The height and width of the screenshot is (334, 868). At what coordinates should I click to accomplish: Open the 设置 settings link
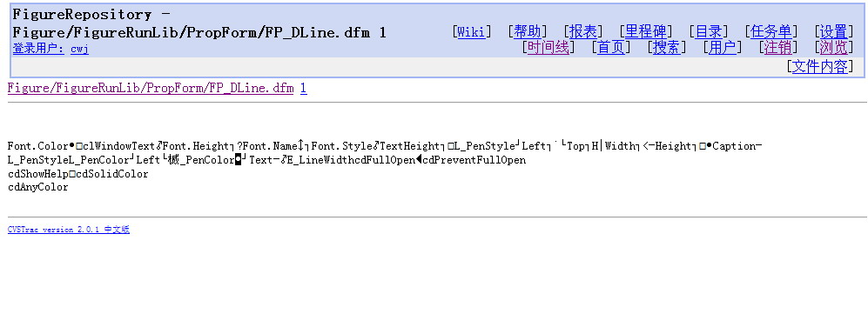coord(834,32)
